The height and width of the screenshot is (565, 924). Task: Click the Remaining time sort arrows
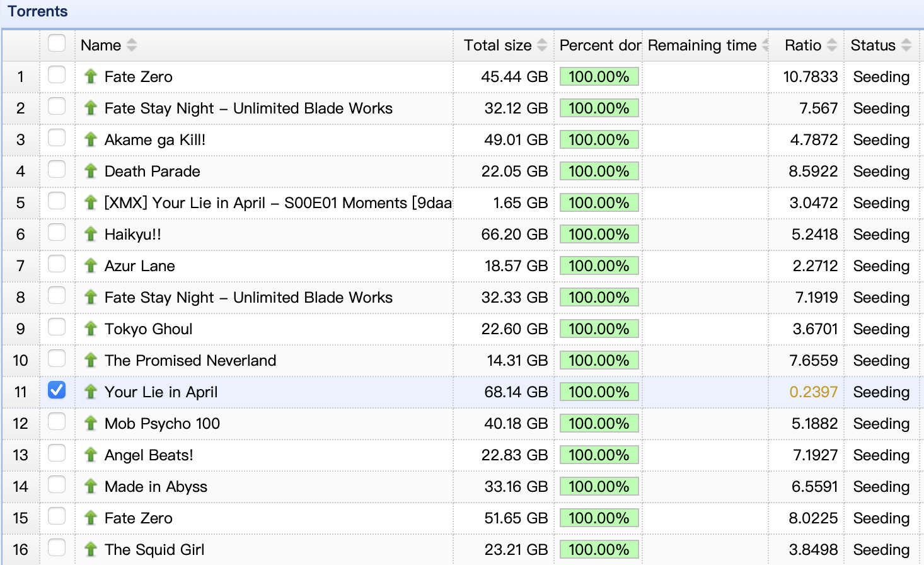[x=765, y=45]
